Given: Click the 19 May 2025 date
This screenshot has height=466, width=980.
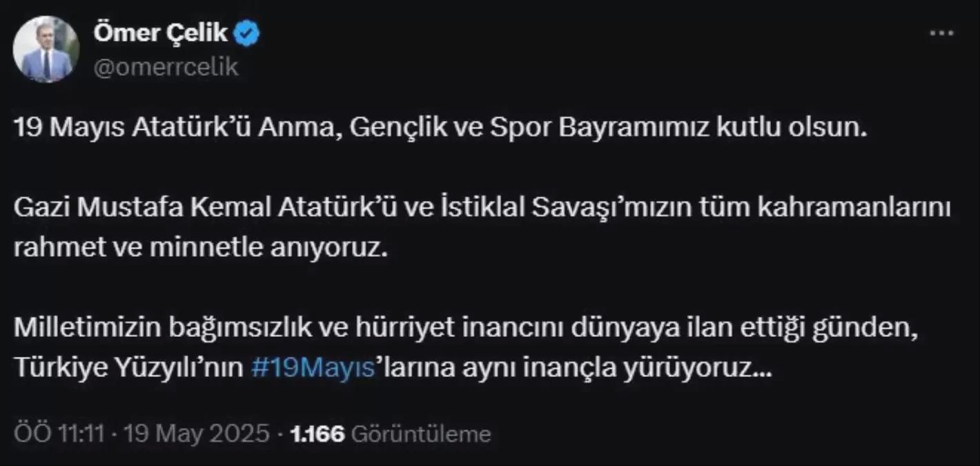Looking at the screenshot, I should pyautogui.click(x=197, y=434).
